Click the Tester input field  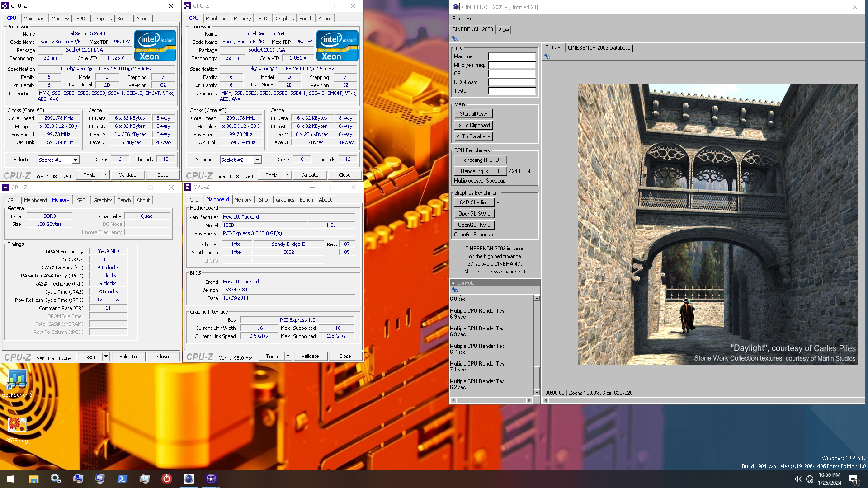[512, 91]
